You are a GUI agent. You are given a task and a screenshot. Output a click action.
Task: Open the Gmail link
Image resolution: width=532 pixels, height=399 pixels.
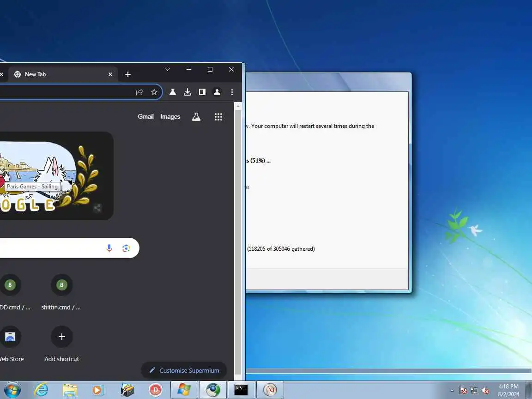[145, 116]
